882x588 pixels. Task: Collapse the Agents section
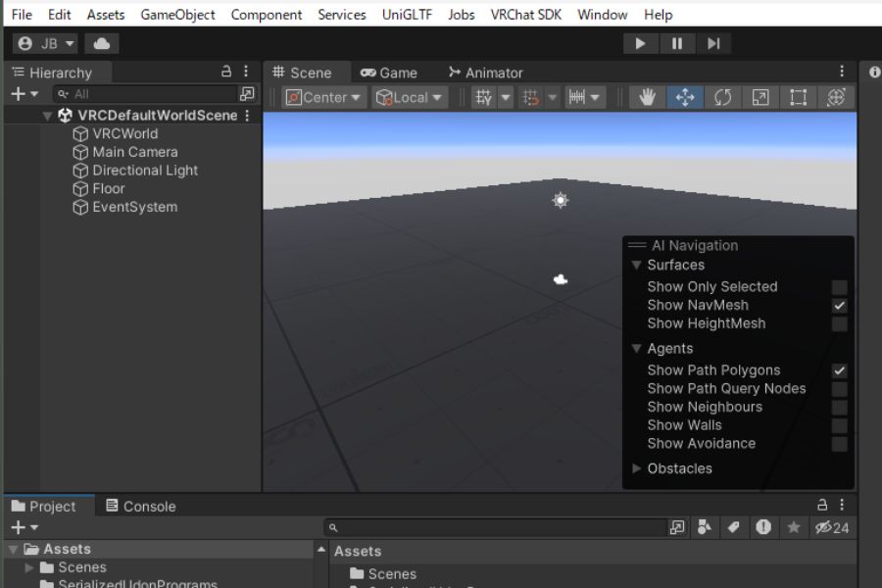tap(636, 348)
